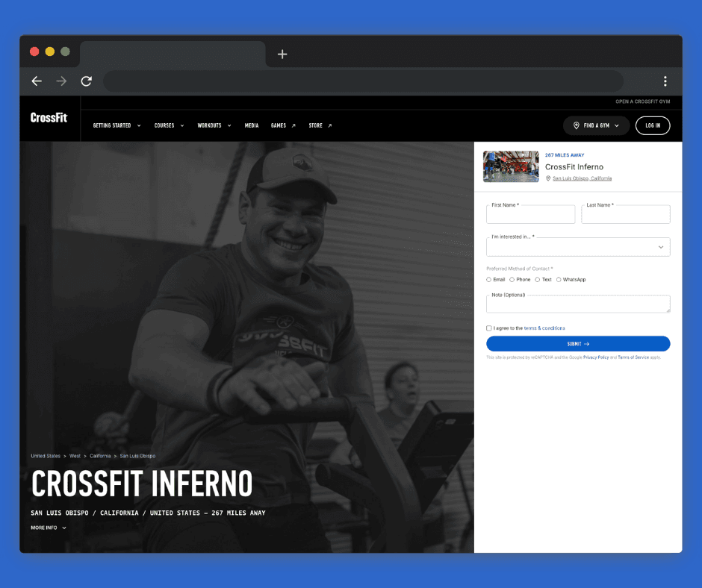Select the Email contact option
The image size is (702, 588).
tap(489, 280)
